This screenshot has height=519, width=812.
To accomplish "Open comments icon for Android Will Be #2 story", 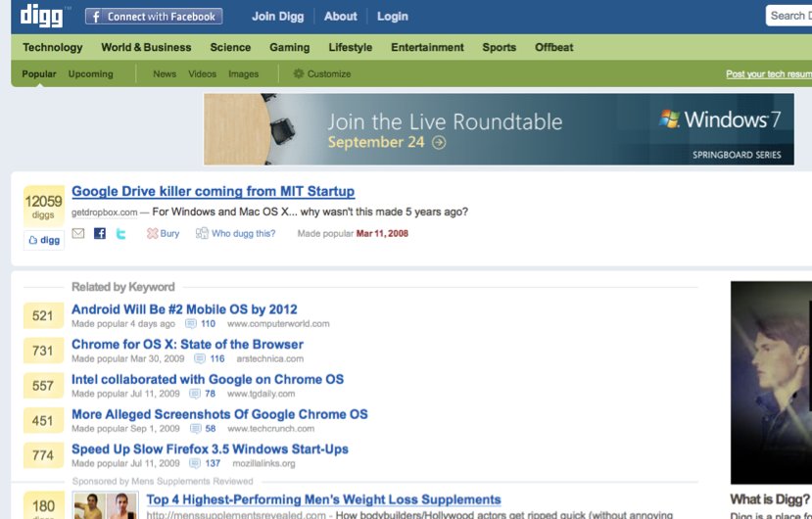I will pos(191,324).
